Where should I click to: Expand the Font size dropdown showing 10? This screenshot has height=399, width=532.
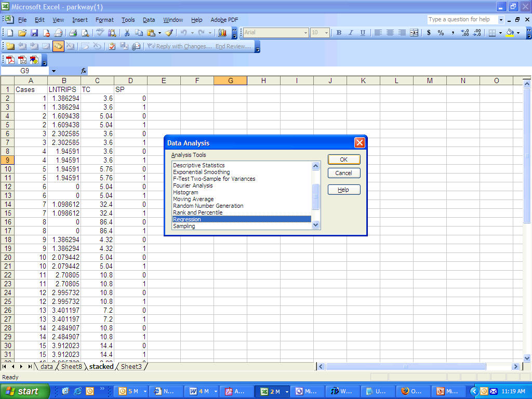[x=326, y=33]
